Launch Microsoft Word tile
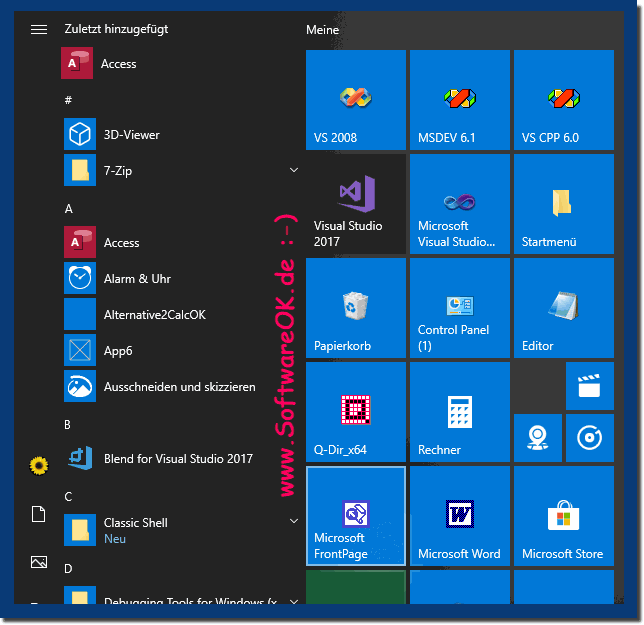Screen dimensions: 644x625 coord(460,515)
